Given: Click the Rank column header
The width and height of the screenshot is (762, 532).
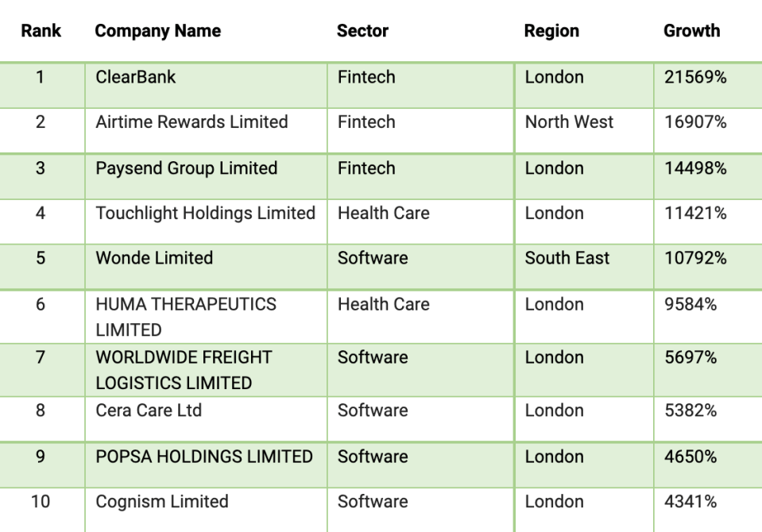Looking at the screenshot, I should pyautogui.click(x=41, y=31).
